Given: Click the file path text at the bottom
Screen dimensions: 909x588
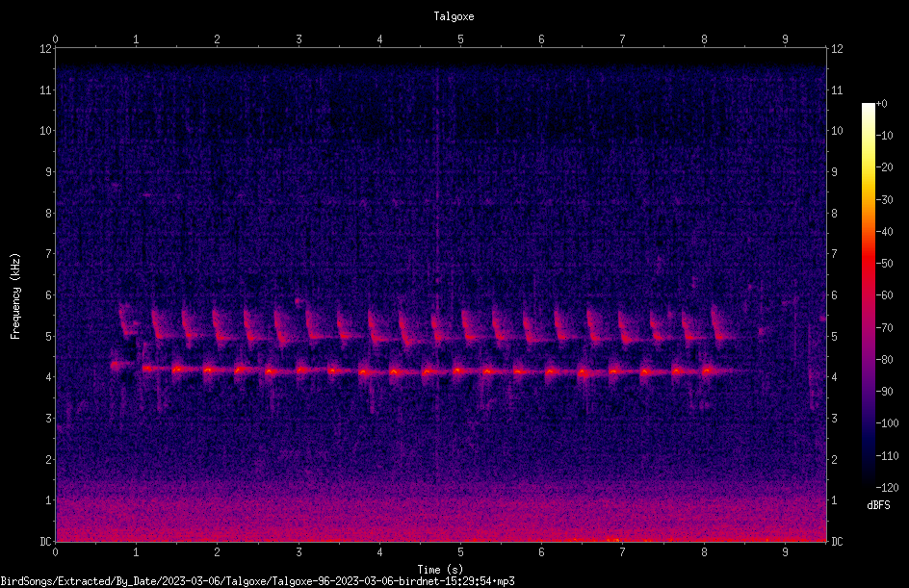Looking at the screenshot, I should tap(257, 581).
